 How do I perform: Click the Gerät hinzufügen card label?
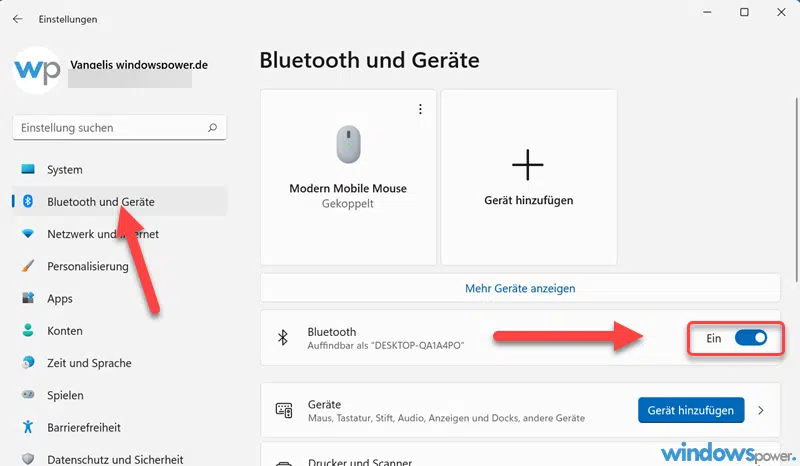coord(529,200)
